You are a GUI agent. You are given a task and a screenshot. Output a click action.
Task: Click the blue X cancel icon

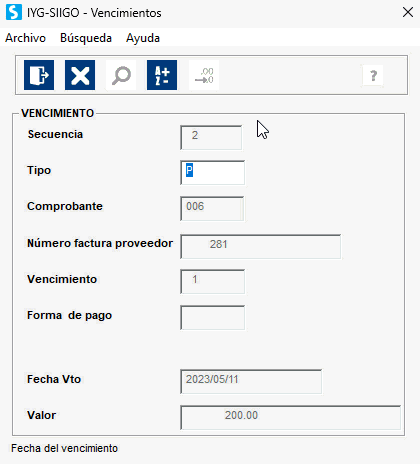80,75
